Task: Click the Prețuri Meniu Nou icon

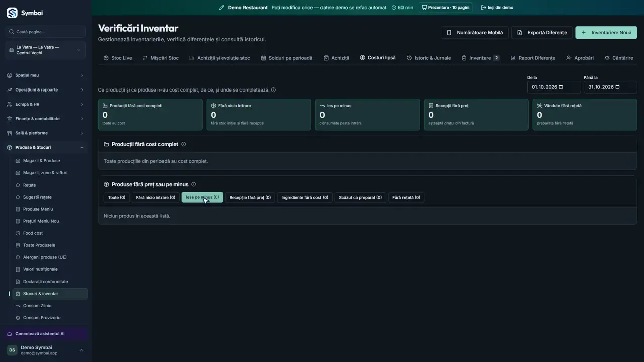Action: tap(18, 221)
